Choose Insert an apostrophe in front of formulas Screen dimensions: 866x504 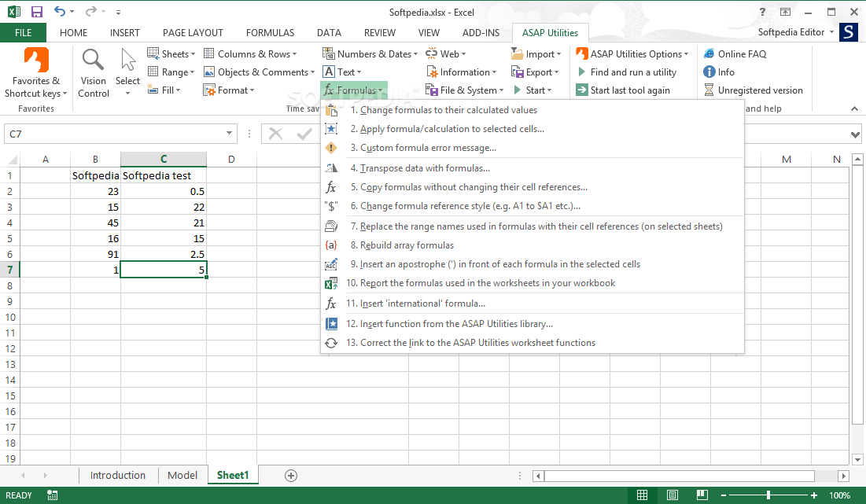532,264
